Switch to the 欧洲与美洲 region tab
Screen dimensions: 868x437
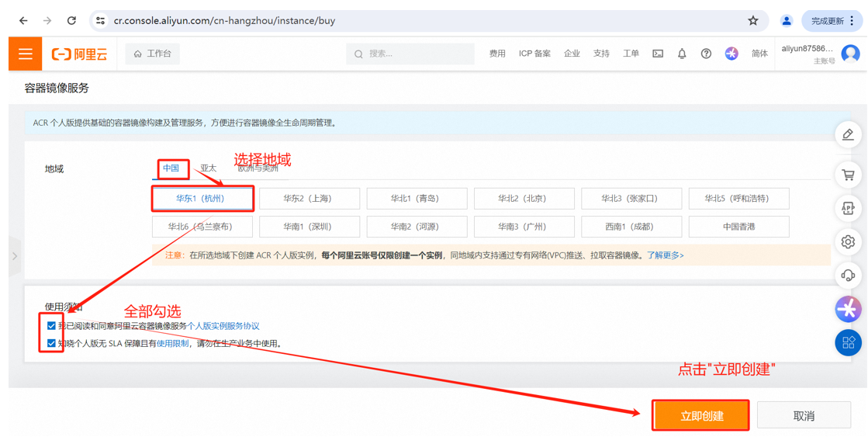pos(258,168)
